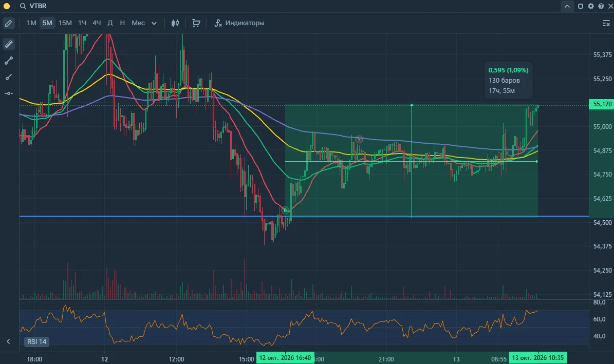Click the shopping cart orders icon
This screenshot has height=364, width=614.
pyautogui.click(x=196, y=23)
